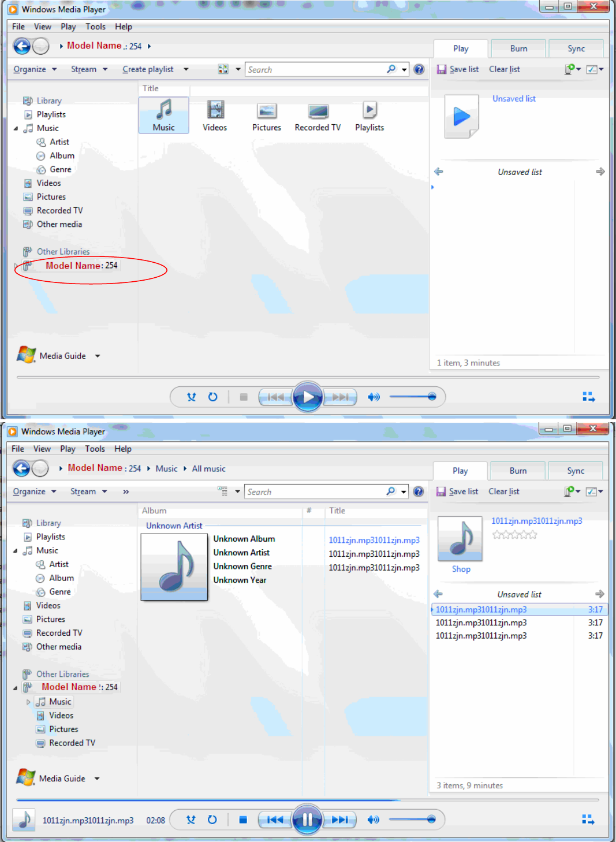Screen dimensions: 616x842
Task: Click the mute speaker icon in the bottom window
Action: coord(374,819)
